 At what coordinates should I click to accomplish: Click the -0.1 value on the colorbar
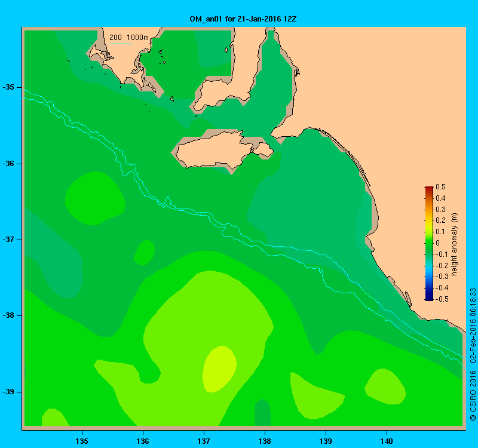click(441, 254)
